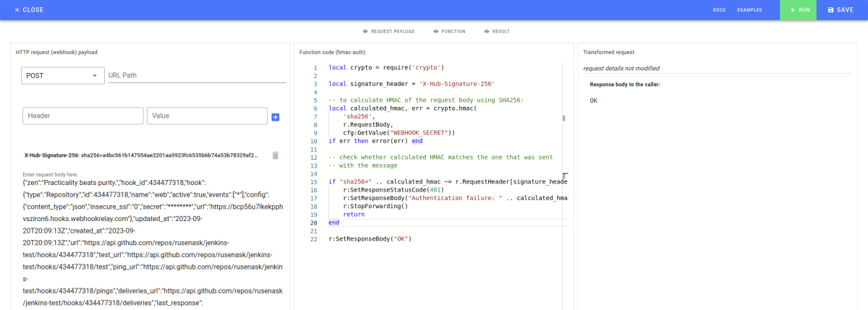868x310 pixels.
Task: Click line 1 of the function code
Action: (386, 67)
